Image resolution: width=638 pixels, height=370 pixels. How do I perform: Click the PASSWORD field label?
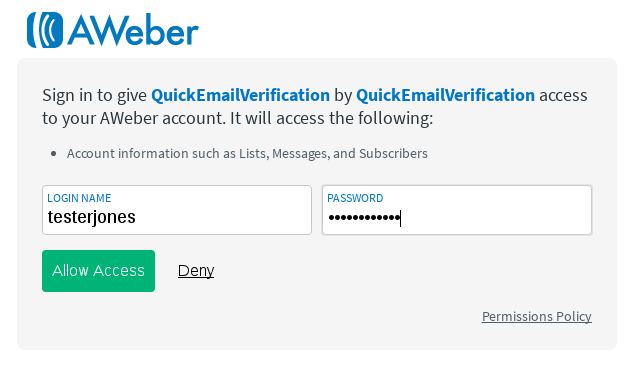(355, 198)
